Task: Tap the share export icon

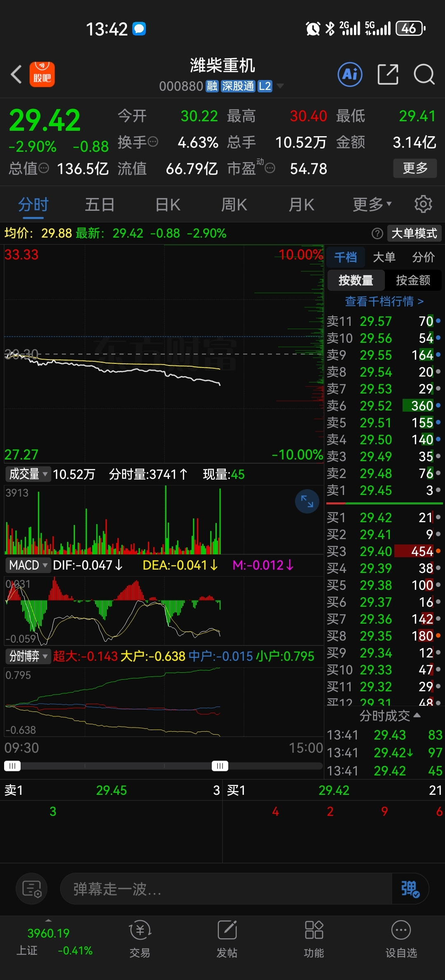Action: click(388, 75)
